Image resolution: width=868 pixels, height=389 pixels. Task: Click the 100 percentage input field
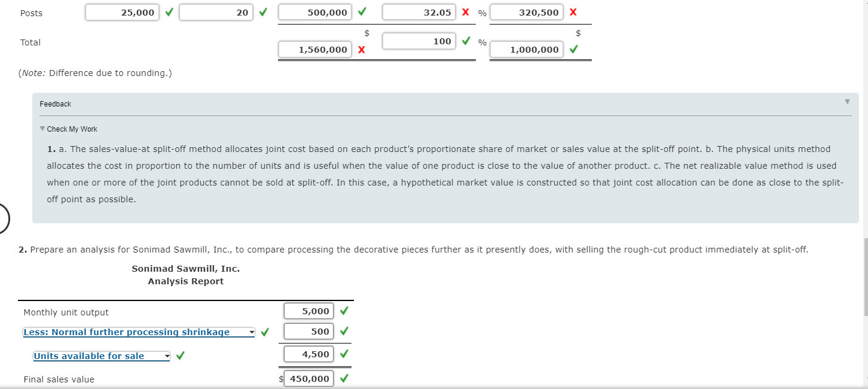[x=418, y=41]
